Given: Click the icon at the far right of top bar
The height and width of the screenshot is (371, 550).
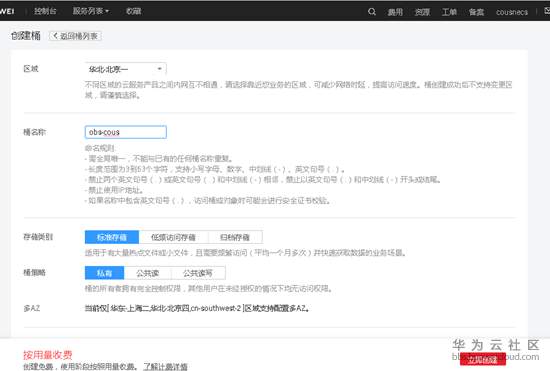Looking at the screenshot, I should click(x=547, y=11).
